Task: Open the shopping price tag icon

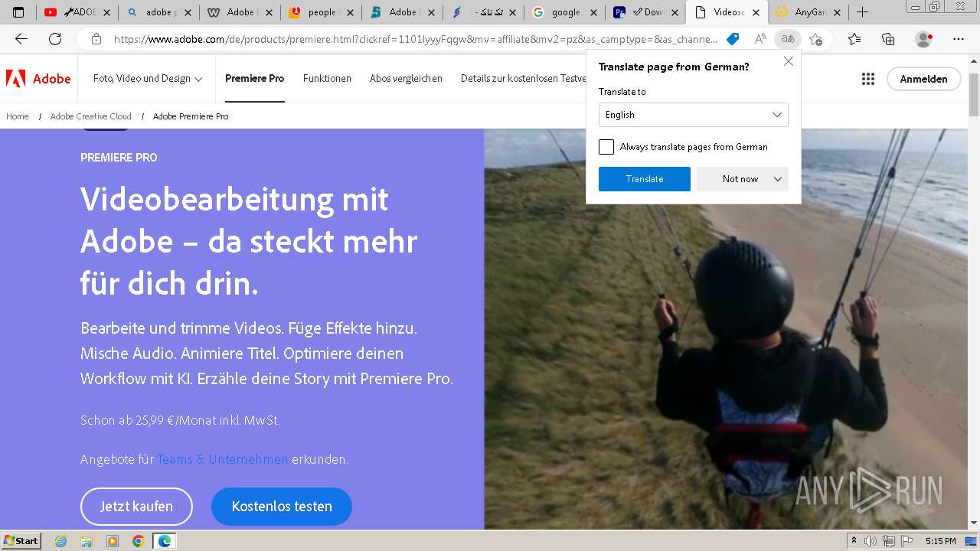Action: (x=733, y=39)
